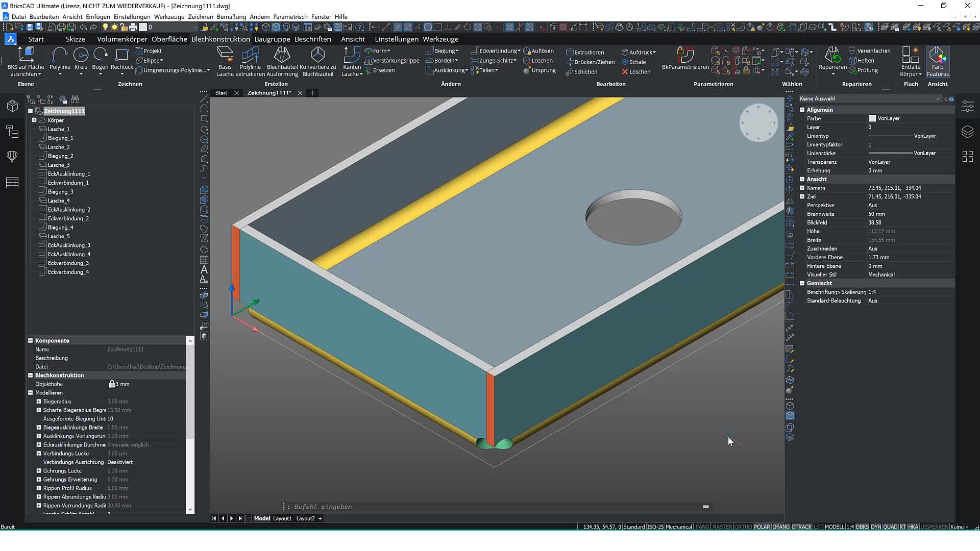Click the lower-left panel scrollbar down arrow
This screenshot has height=551, width=980.
click(x=190, y=509)
